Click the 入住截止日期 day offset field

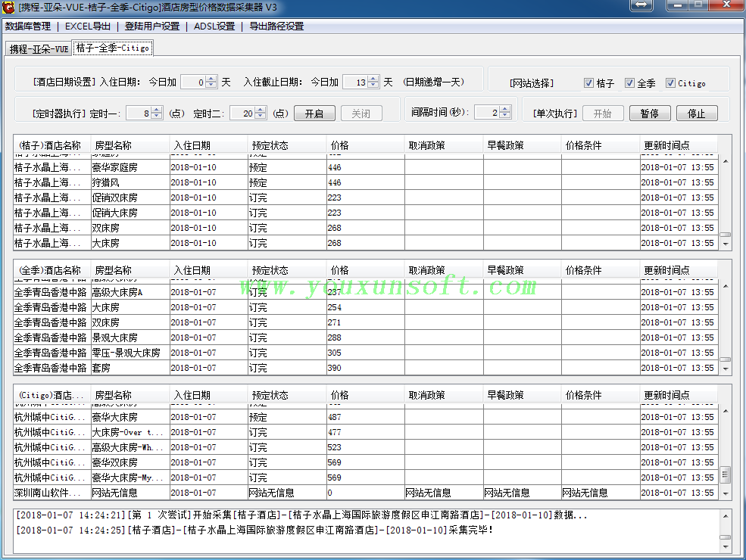tap(355, 82)
